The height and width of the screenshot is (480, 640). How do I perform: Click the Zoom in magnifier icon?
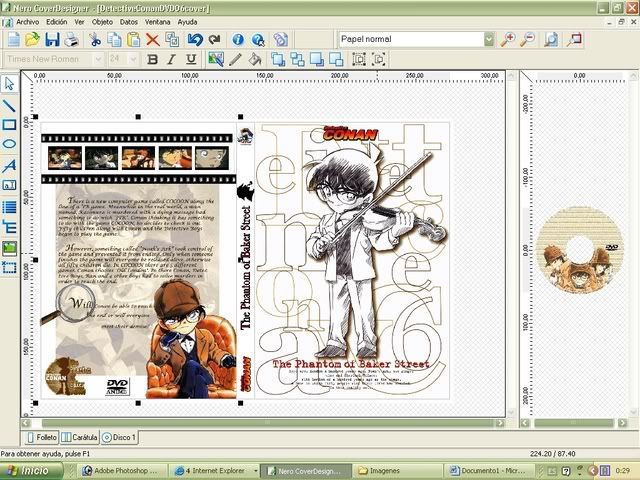point(508,40)
